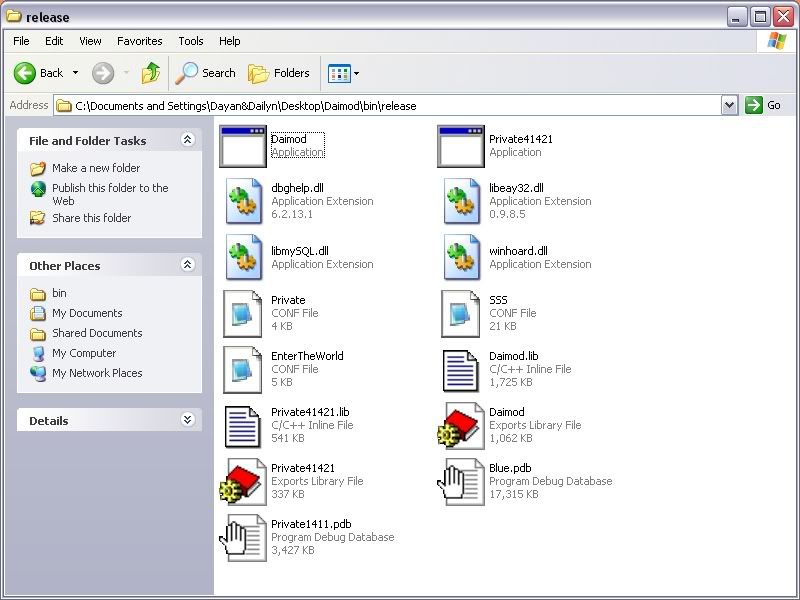This screenshot has height=600, width=800.
Task: Select the winhoard.dll file icon
Action: (461, 257)
